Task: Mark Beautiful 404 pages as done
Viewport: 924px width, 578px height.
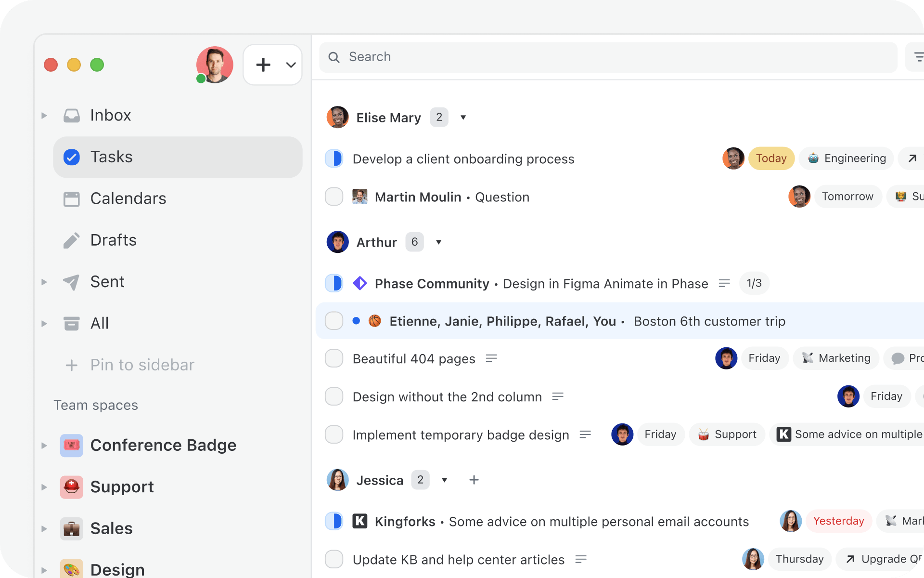Action: coord(334,358)
